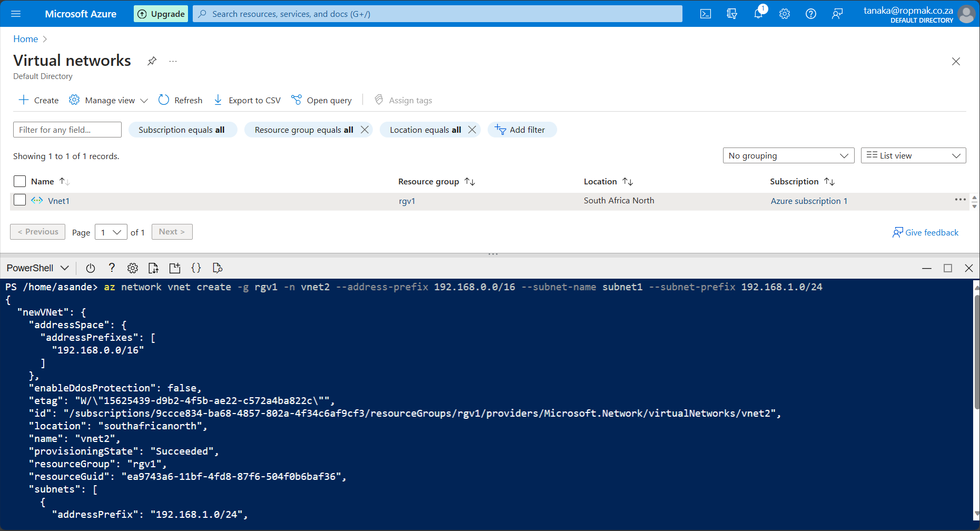Export the list to CSV

pos(247,100)
